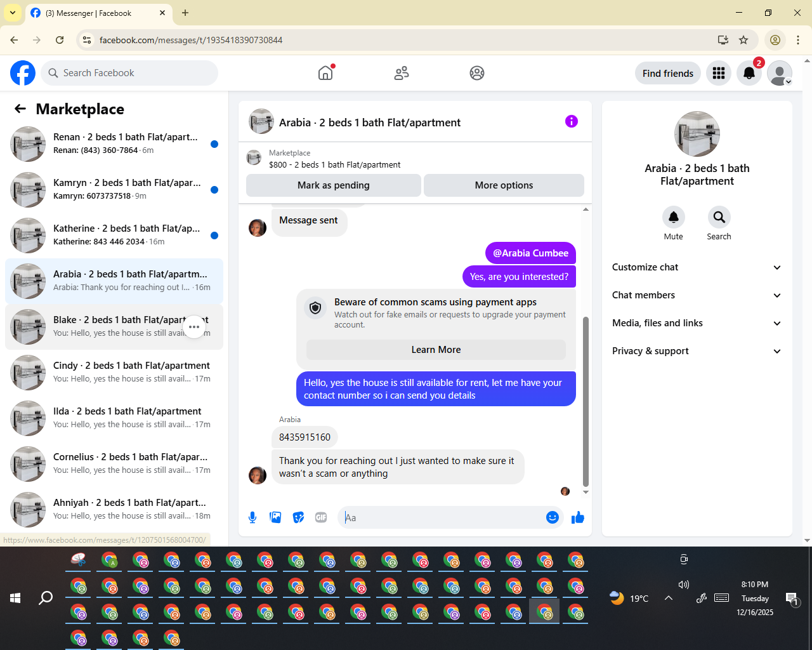Choose a sticker icon

click(298, 517)
